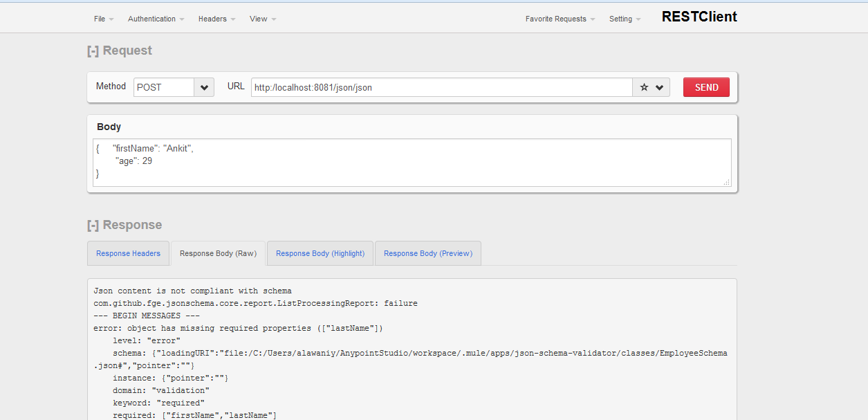Open the Method dropdown arrow
The image size is (868, 420).
(x=203, y=87)
